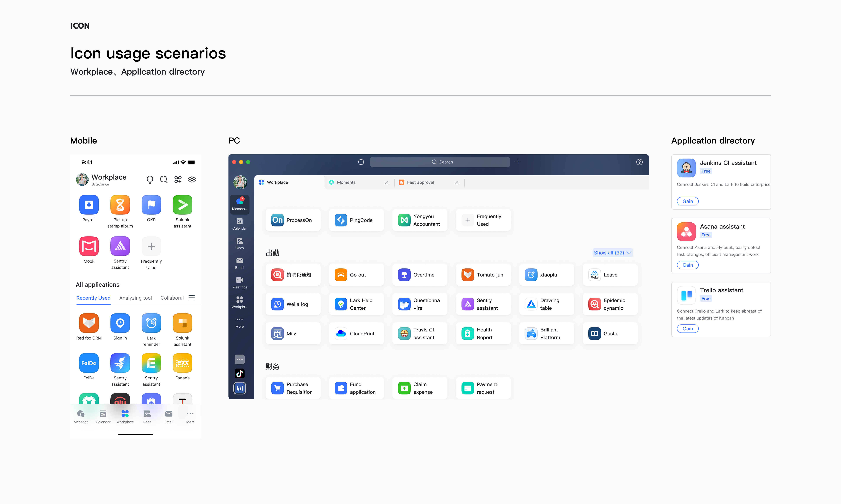The width and height of the screenshot is (841, 504).
Task: Open the settings gear on the mobile workplace header
Action: tap(192, 179)
